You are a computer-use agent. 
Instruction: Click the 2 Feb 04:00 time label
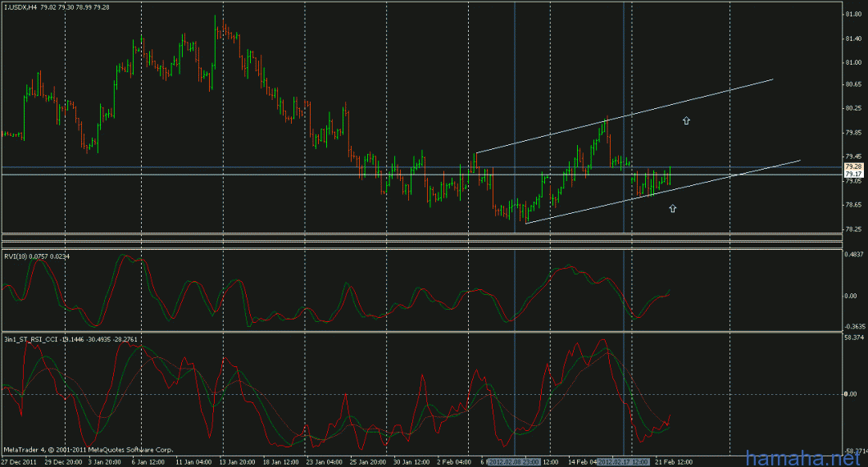(454, 461)
